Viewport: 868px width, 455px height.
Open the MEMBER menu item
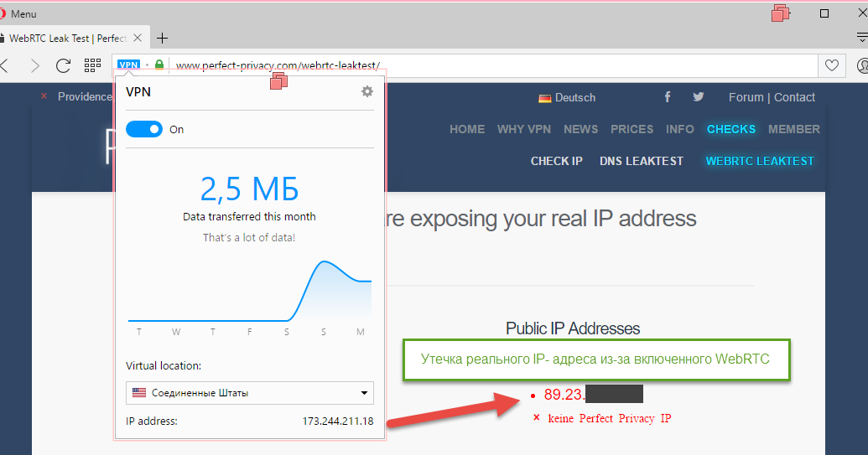tap(794, 129)
